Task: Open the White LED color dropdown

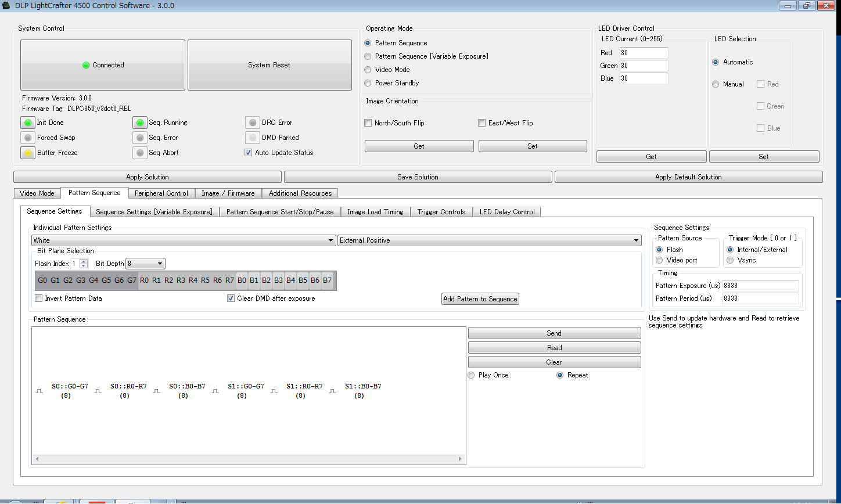Action: 184,240
